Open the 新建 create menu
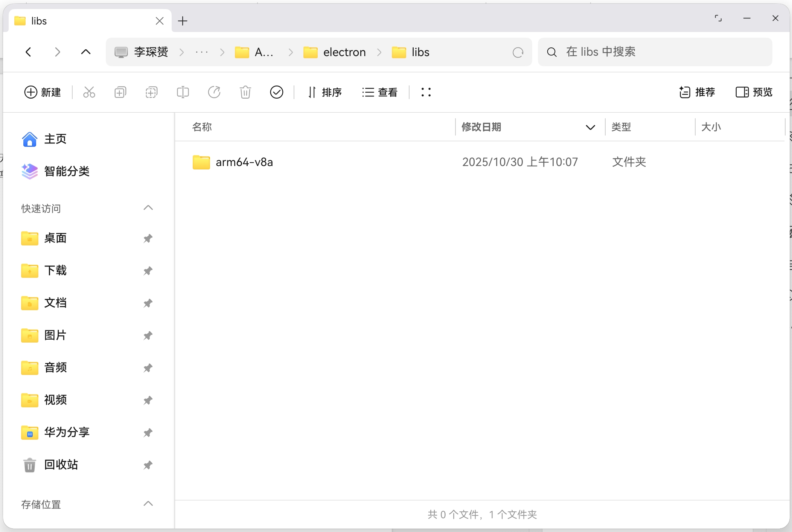The height and width of the screenshot is (532, 792). click(x=43, y=92)
